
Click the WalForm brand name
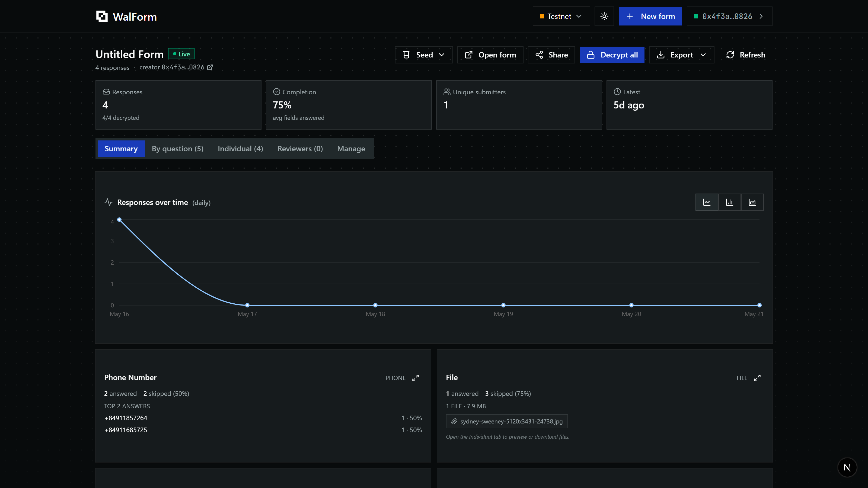[x=135, y=17]
